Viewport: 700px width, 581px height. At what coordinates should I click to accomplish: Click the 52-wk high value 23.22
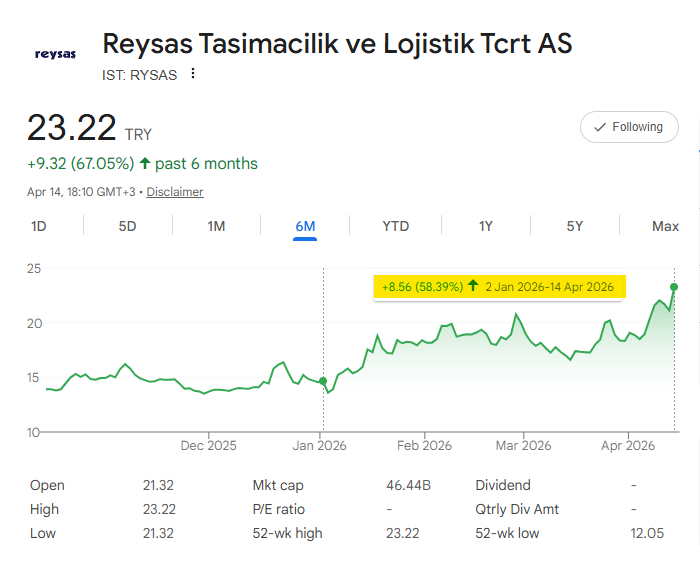tap(403, 533)
